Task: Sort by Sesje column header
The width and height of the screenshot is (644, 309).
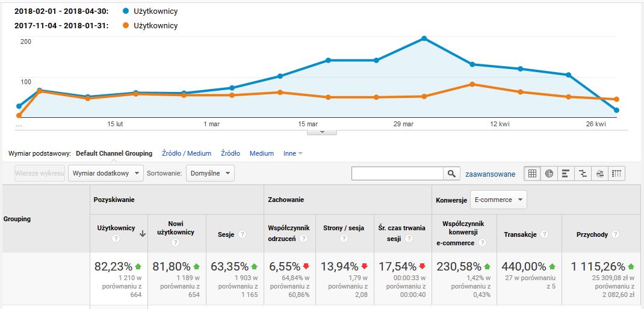Action: pyautogui.click(x=227, y=234)
